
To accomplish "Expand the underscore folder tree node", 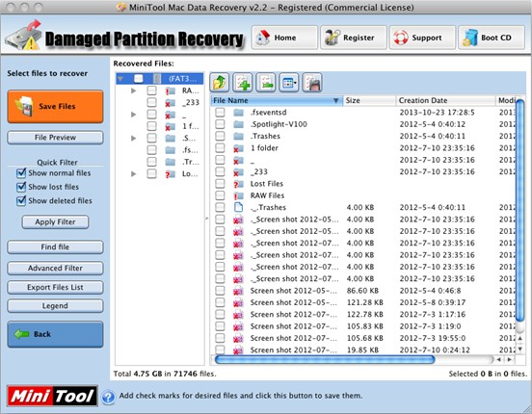I will (134, 115).
